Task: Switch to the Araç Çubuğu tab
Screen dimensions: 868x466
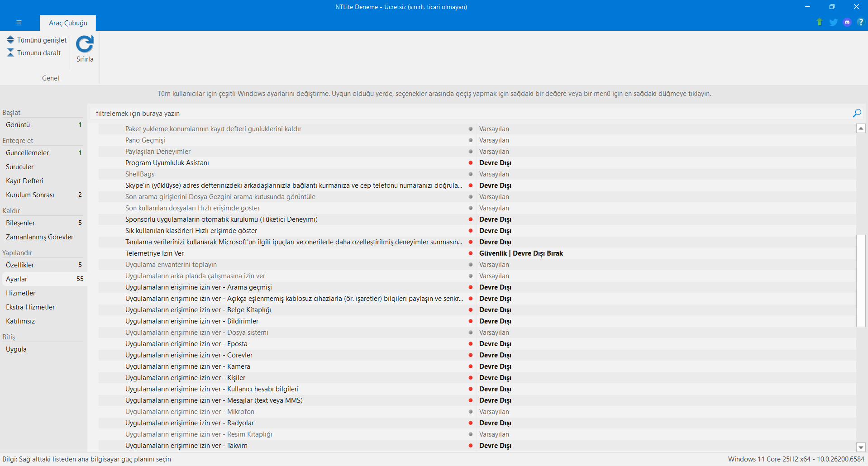Action: point(68,23)
